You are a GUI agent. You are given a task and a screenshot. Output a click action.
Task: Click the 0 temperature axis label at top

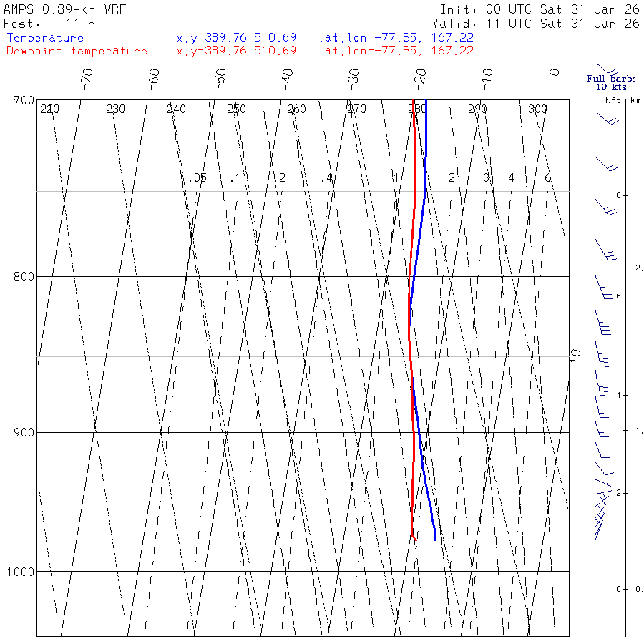pos(555,73)
